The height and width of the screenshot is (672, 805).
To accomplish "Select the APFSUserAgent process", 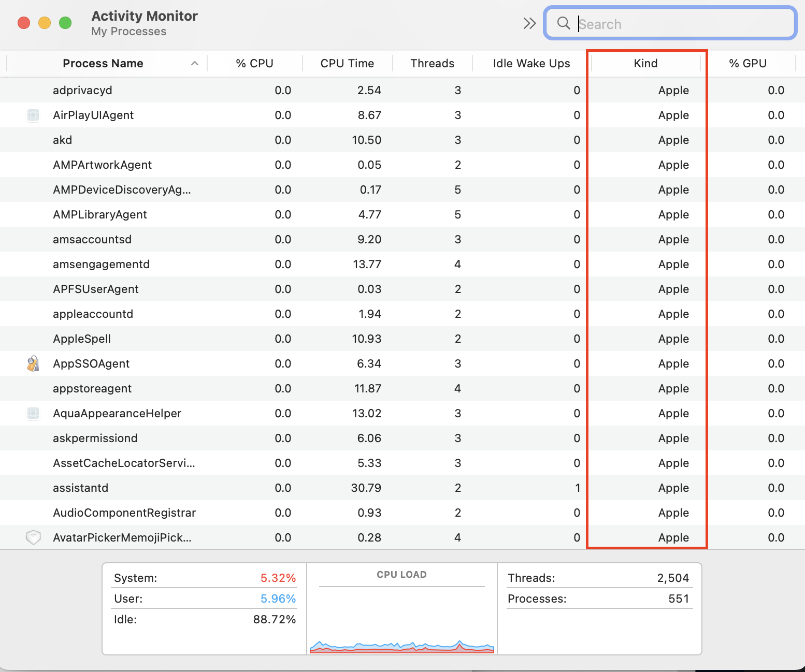I will [96, 289].
